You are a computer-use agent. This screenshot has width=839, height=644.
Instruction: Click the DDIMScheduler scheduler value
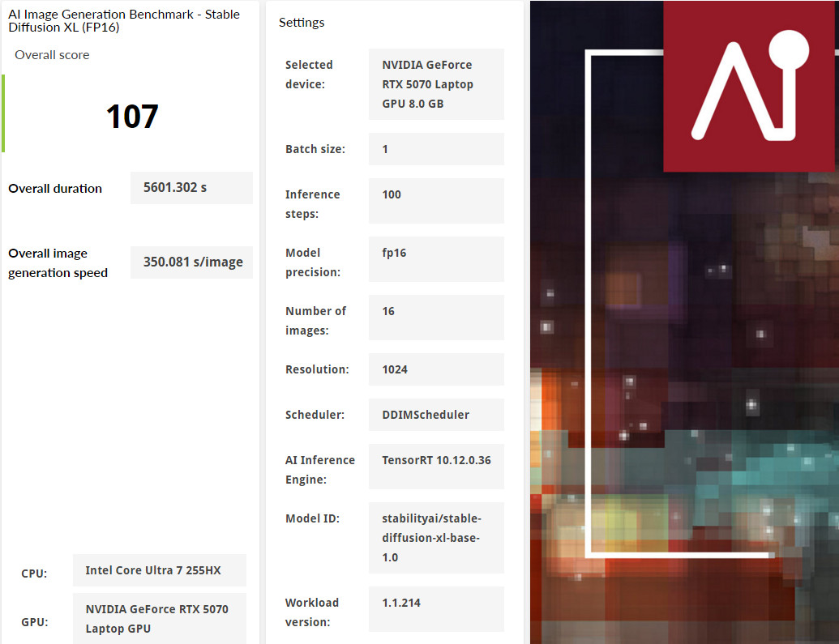coord(436,415)
